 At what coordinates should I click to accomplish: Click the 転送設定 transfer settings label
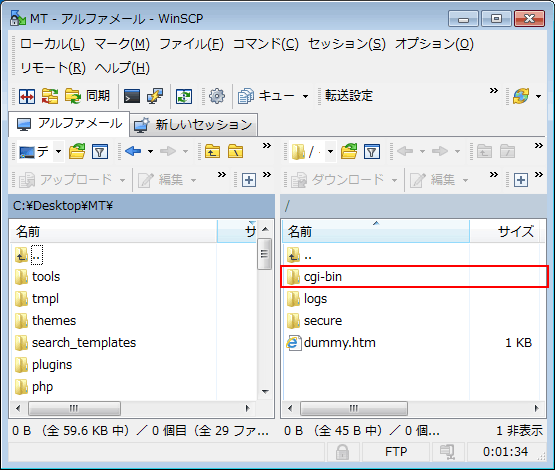[x=349, y=96]
